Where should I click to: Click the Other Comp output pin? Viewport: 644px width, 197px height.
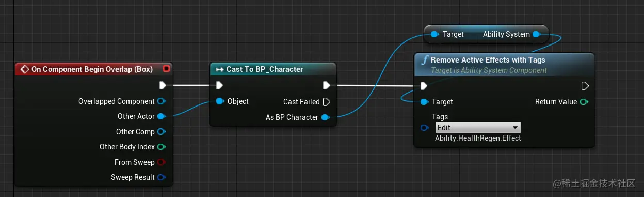(161, 132)
